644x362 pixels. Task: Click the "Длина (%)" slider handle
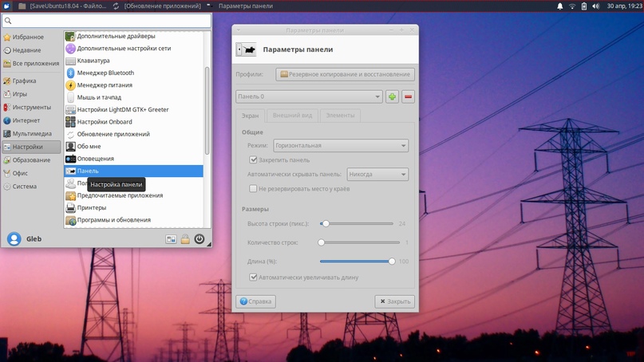tap(392, 261)
